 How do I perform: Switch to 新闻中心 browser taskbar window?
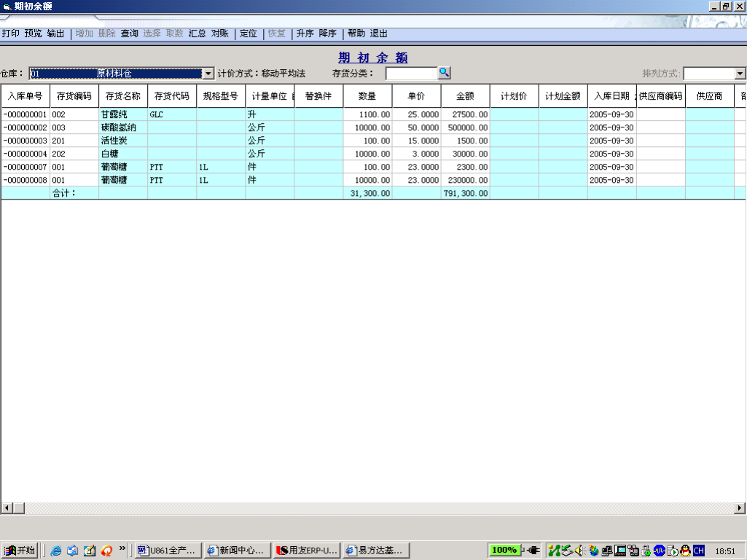238,551
